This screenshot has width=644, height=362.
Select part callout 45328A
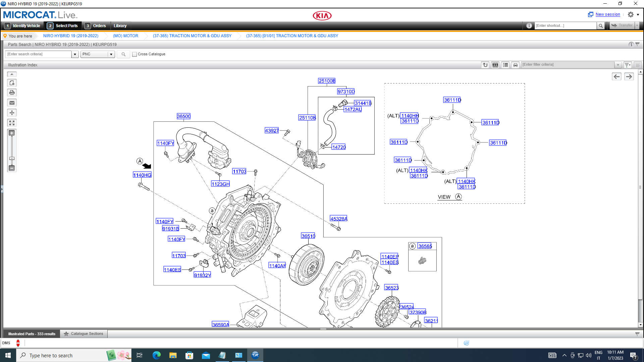(339, 219)
